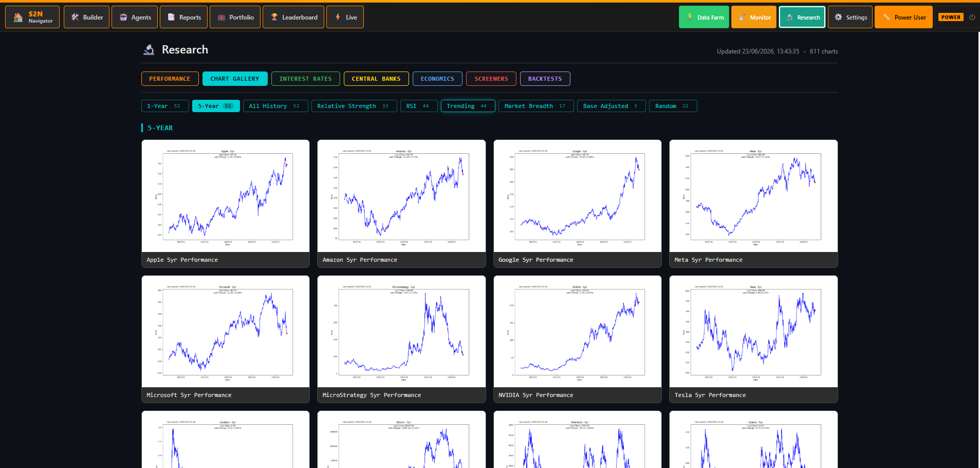The width and height of the screenshot is (980, 468).
Task: Open the Central Banks tab
Action: click(376, 79)
